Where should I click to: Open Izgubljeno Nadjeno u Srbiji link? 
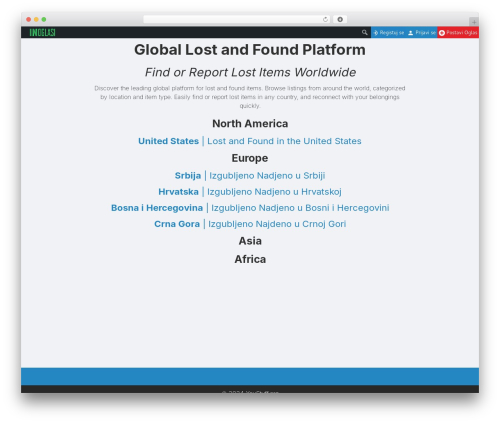(x=267, y=176)
